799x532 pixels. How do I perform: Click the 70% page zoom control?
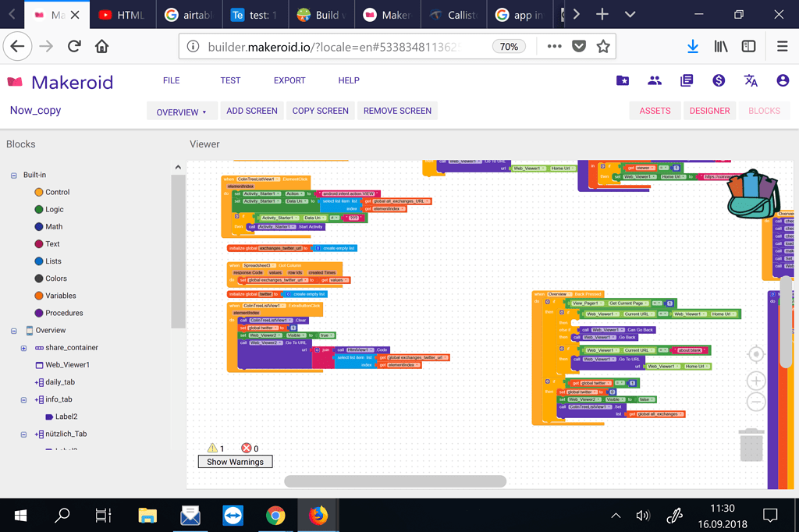(509, 47)
